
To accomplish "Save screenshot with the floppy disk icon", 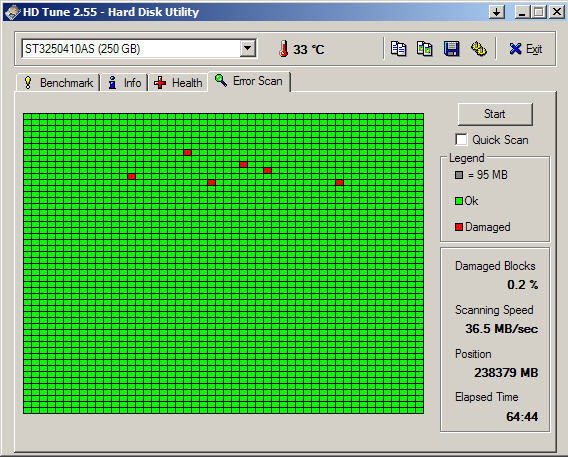I will tap(451, 49).
